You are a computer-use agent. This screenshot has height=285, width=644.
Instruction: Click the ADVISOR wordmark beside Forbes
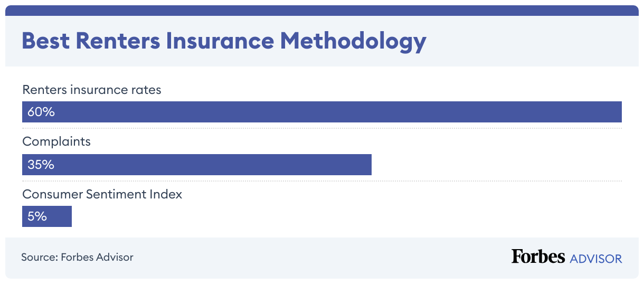pos(596,259)
